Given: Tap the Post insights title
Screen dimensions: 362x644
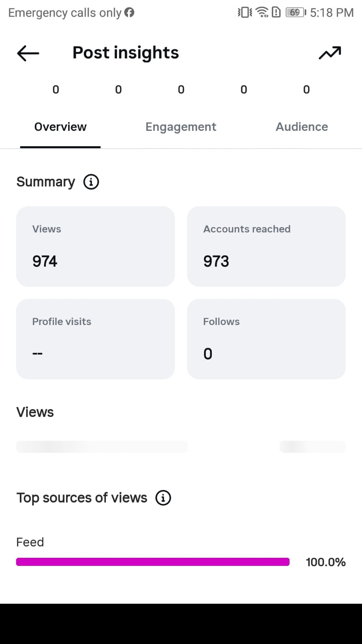Looking at the screenshot, I should pos(126,53).
